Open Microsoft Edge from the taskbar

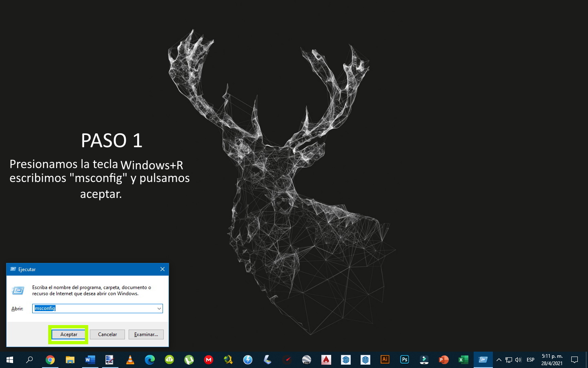click(149, 360)
